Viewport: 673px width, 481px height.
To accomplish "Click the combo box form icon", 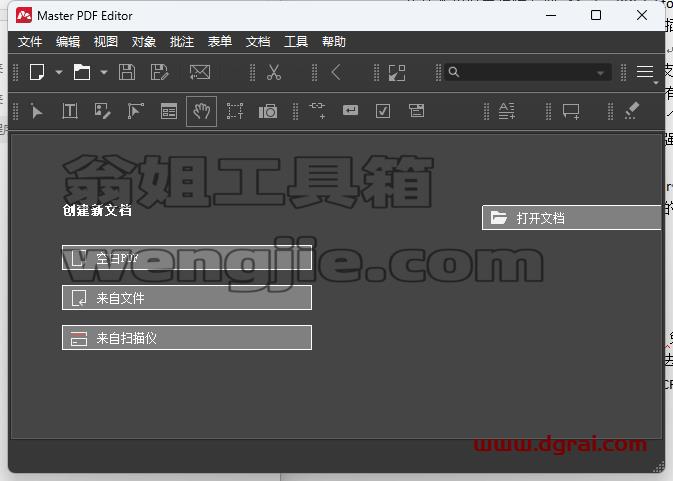I will [x=416, y=111].
